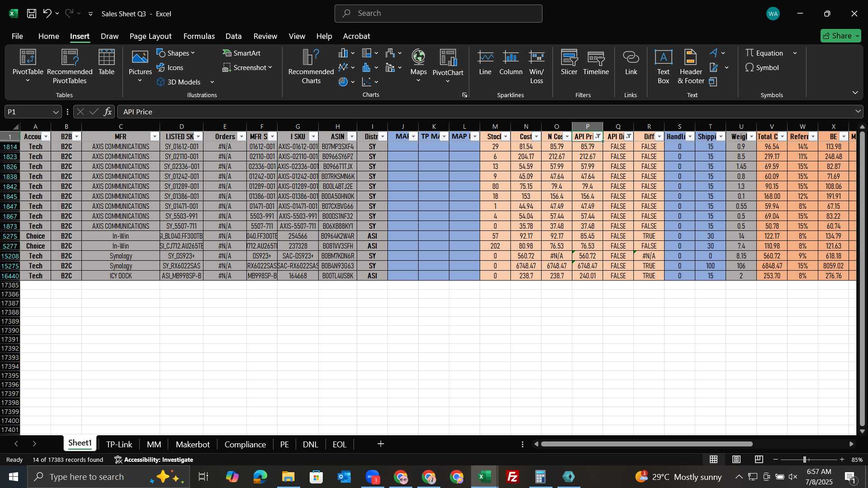This screenshot has width=868, height=488.
Task: Insert a PivotChart
Action: [x=448, y=66]
